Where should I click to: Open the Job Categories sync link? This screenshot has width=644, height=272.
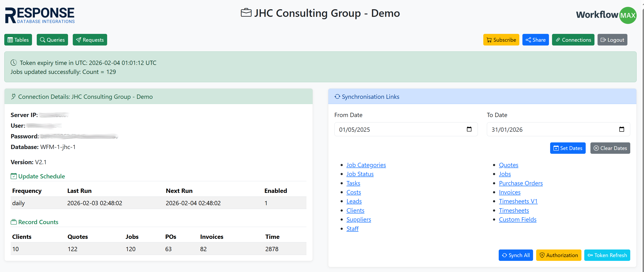366,165
